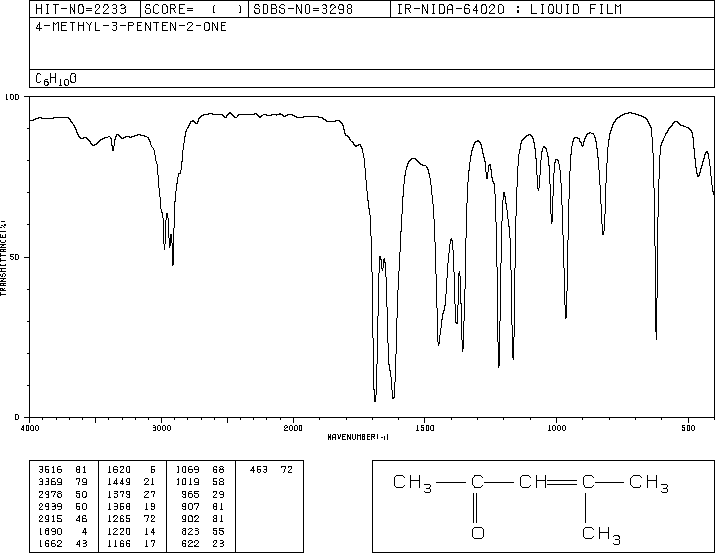Select peak table entry 907
The width and height of the screenshot is (715, 553).
tap(203, 506)
